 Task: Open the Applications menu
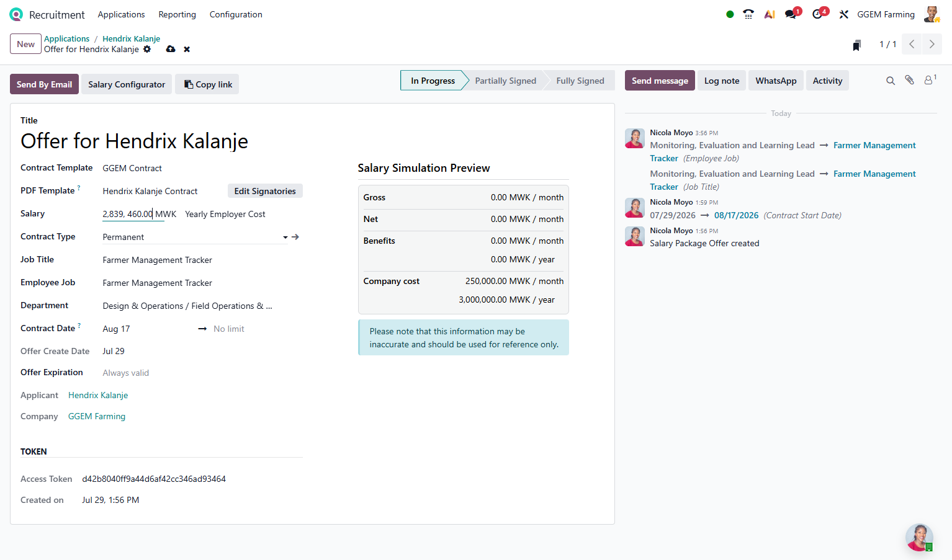pos(121,14)
